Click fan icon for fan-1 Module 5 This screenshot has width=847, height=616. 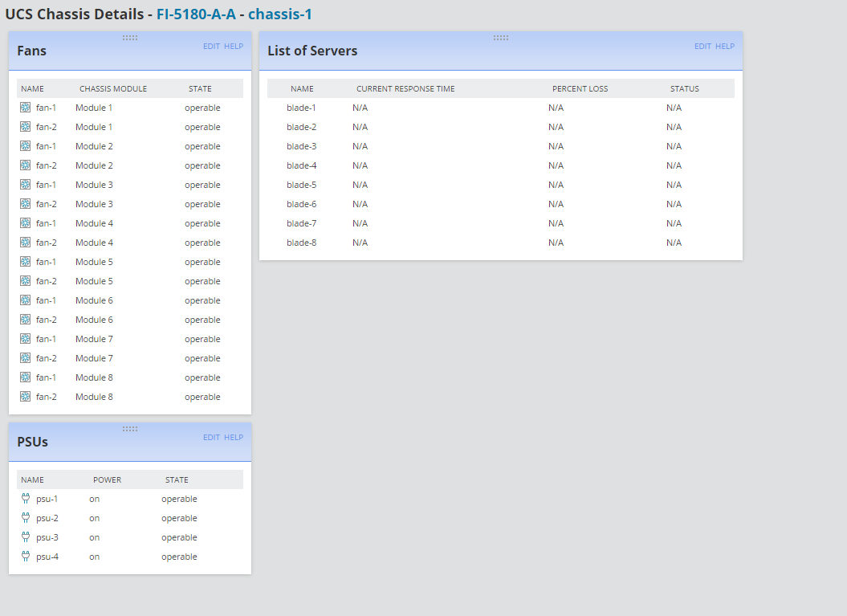[26, 262]
